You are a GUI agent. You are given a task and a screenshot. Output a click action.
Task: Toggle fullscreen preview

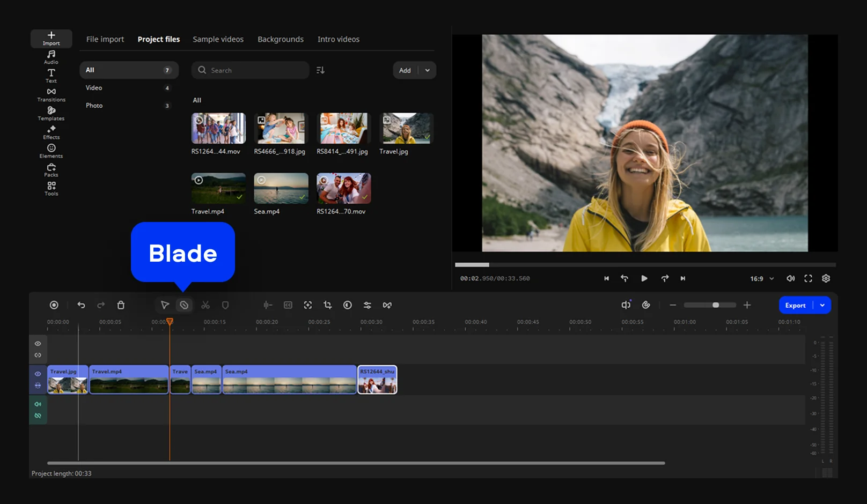click(808, 278)
